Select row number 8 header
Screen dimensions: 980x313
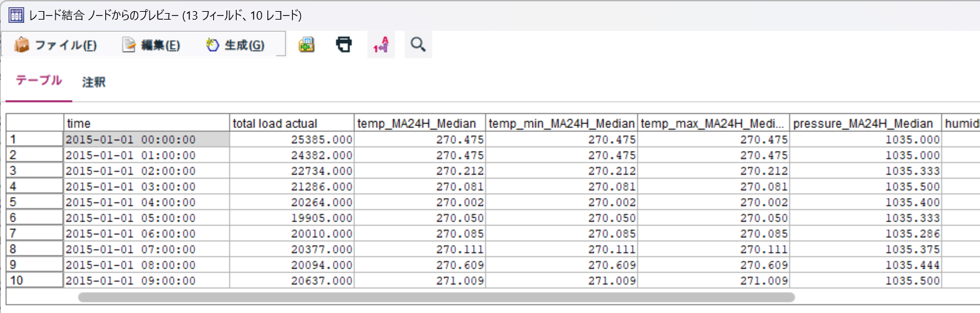(35, 249)
